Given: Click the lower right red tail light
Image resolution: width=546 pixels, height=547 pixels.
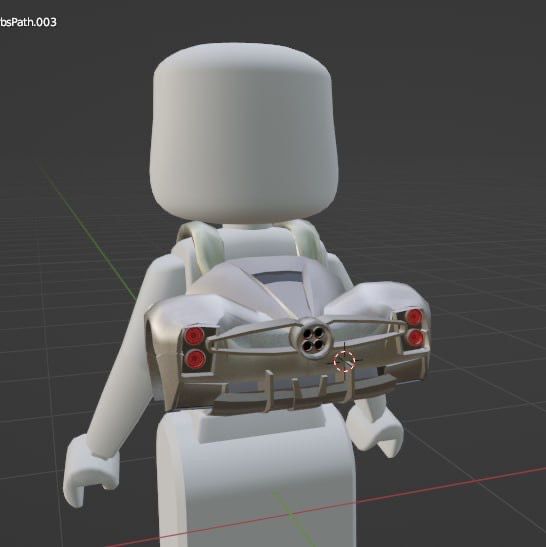Looking at the screenshot, I should coord(415,338).
